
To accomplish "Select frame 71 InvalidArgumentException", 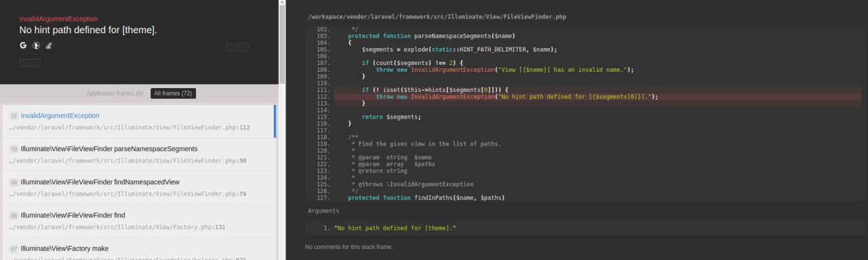I will click(139, 121).
